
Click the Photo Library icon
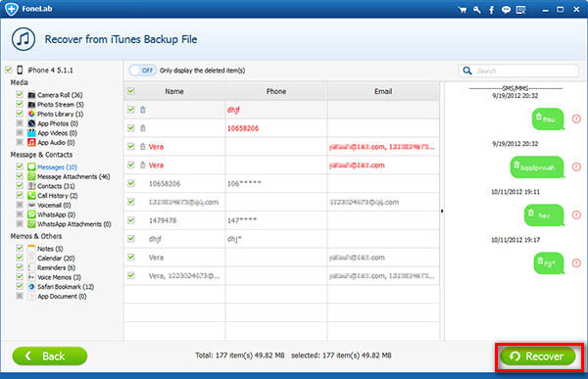[31, 114]
